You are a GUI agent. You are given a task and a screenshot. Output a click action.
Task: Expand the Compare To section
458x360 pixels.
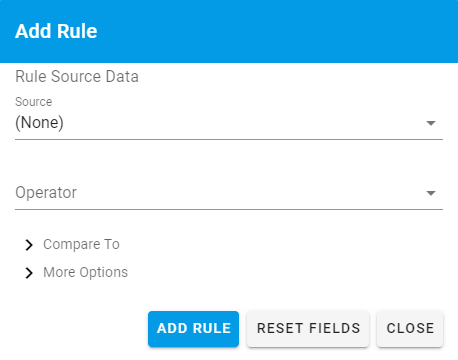(x=72, y=245)
